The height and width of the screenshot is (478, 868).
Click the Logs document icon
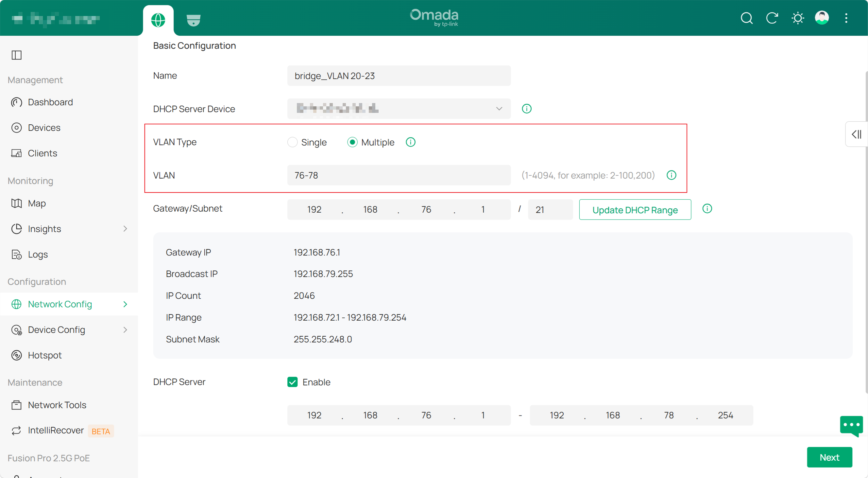coord(17,255)
